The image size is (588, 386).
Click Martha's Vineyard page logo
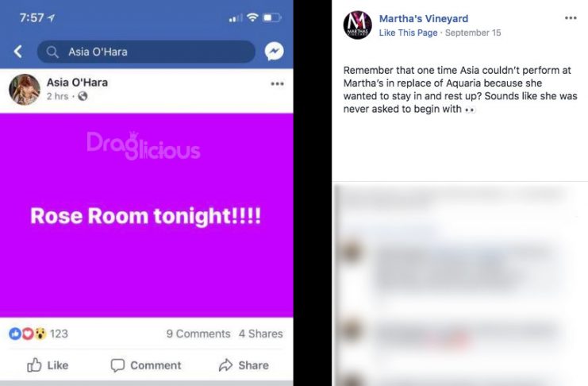coord(357,25)
